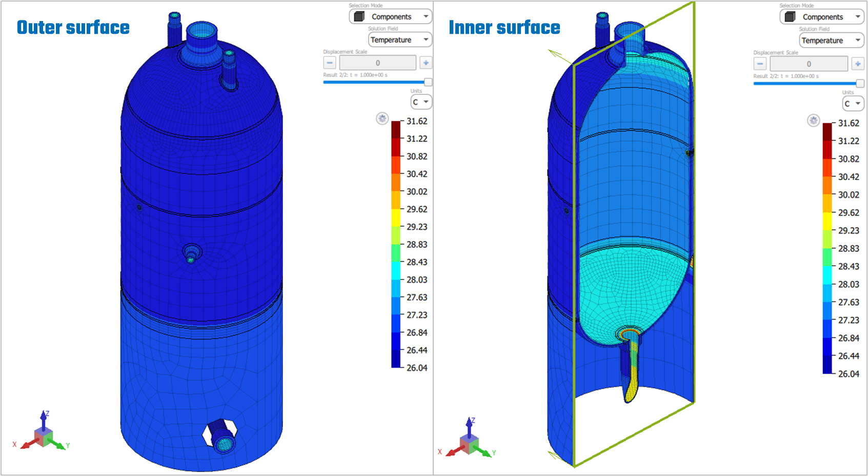The width and height of the screenshot is (868, 476).
Task: Click legend value 26.04 in Outer surface panel
Action: click(x=417, y=368)
